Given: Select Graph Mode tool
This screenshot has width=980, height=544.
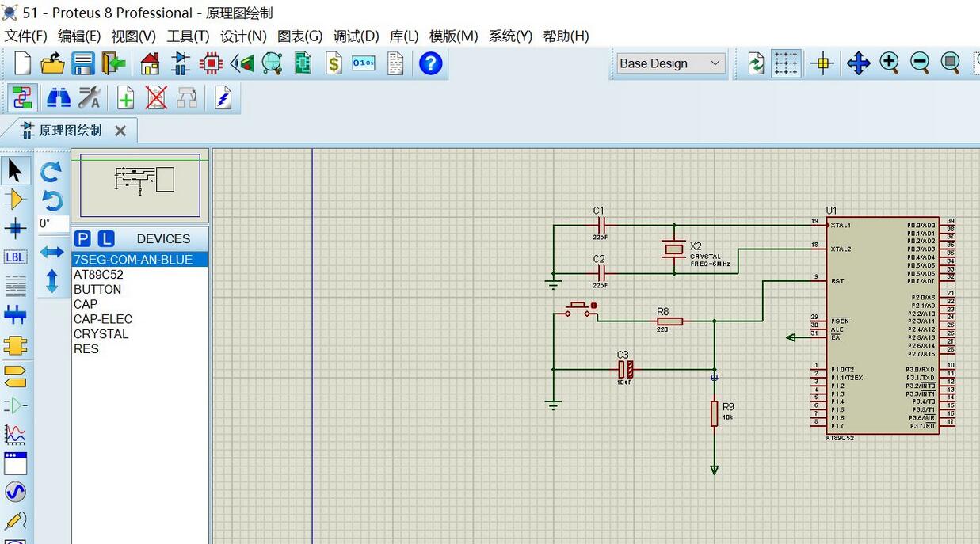Looking at the screenshot, I should click(x=15, y=435).
